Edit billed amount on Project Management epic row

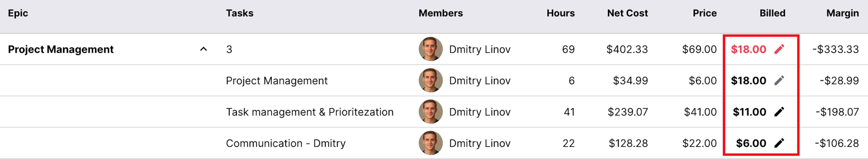pos(779,49)
